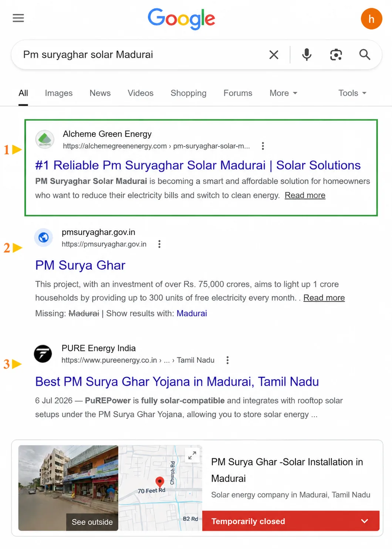Viewport: 392px width, 549px height.
Task: Switch to the News tab
Action: pos(100,93)
